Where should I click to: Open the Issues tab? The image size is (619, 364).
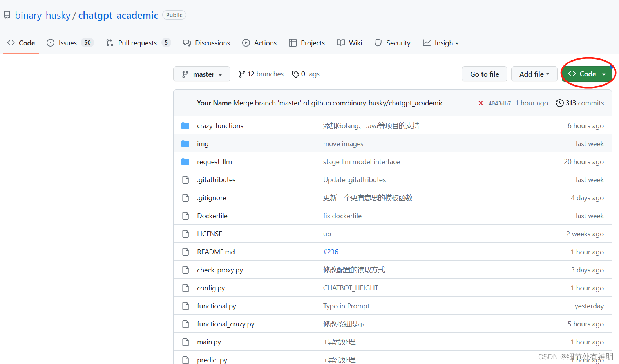click(x=70, y=43)
